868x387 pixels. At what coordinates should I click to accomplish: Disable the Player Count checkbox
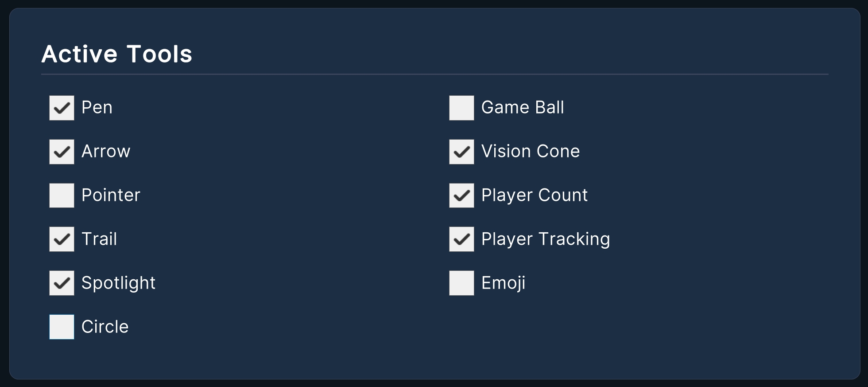[x=461, y=195]
